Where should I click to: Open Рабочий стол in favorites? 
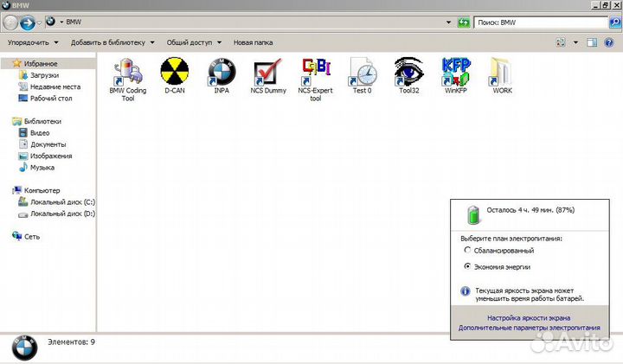pos(51,98)
